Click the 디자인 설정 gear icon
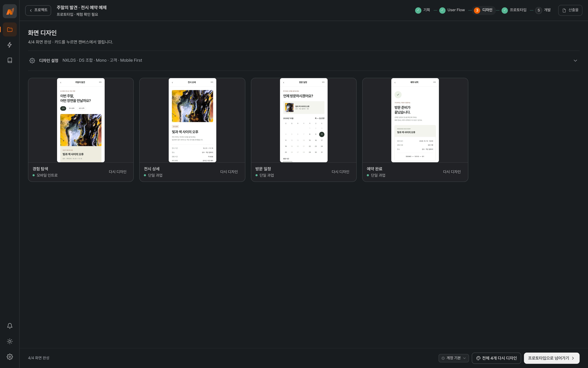Image resolution: width=588 pixels, height=368 pixels. point(32,60)
